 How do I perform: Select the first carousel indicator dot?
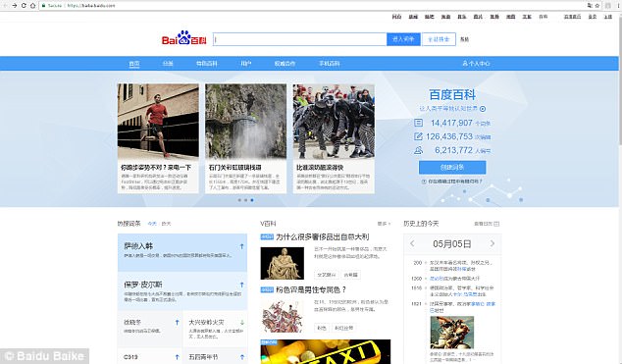pos(239,200)
